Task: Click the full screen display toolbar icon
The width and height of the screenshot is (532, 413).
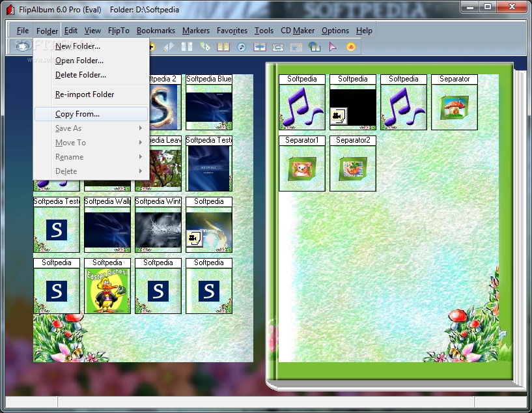Action: 278,47
